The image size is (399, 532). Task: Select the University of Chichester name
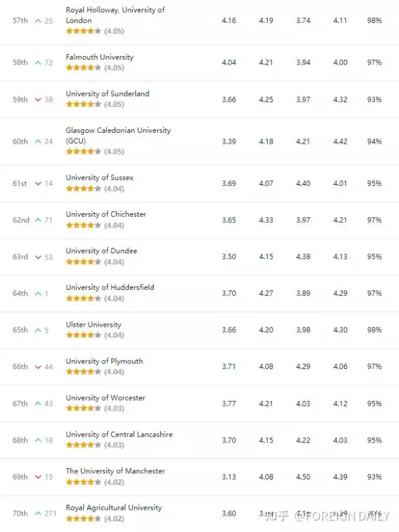106,214
